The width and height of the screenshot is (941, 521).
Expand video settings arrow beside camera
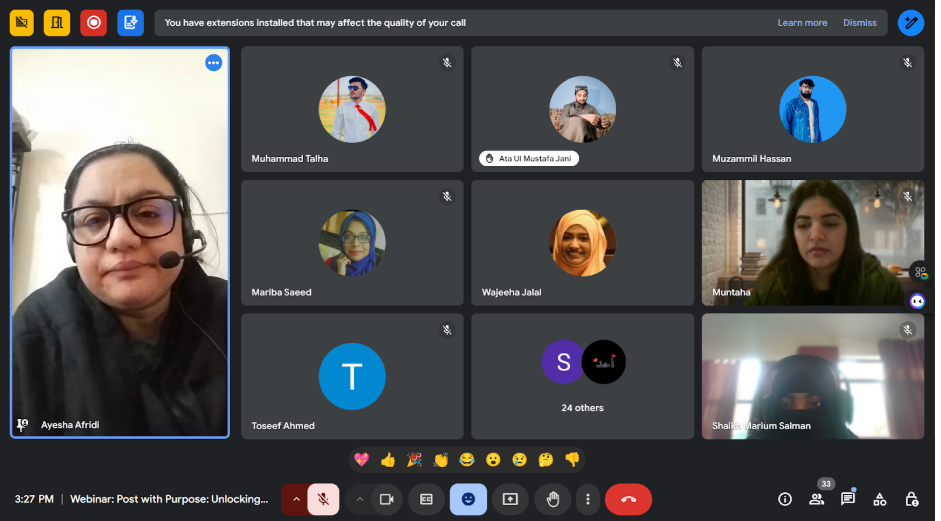359,499
